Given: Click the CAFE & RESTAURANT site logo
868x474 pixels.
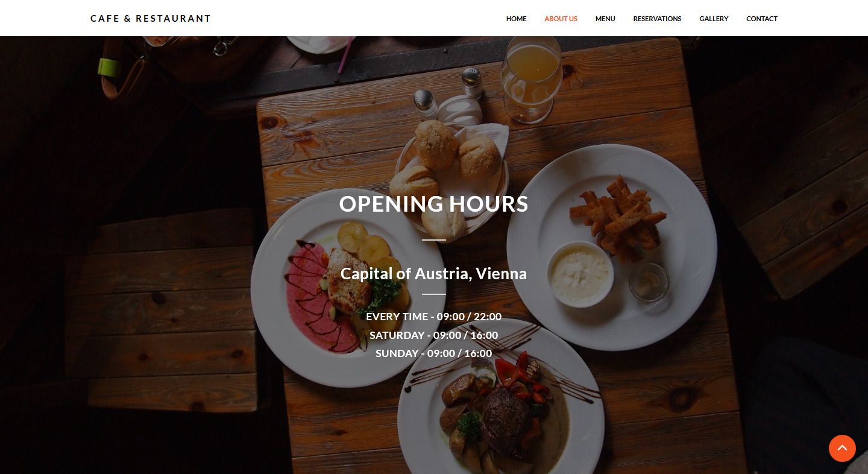Looking at the screenshot, I should [x=151, y=19].
